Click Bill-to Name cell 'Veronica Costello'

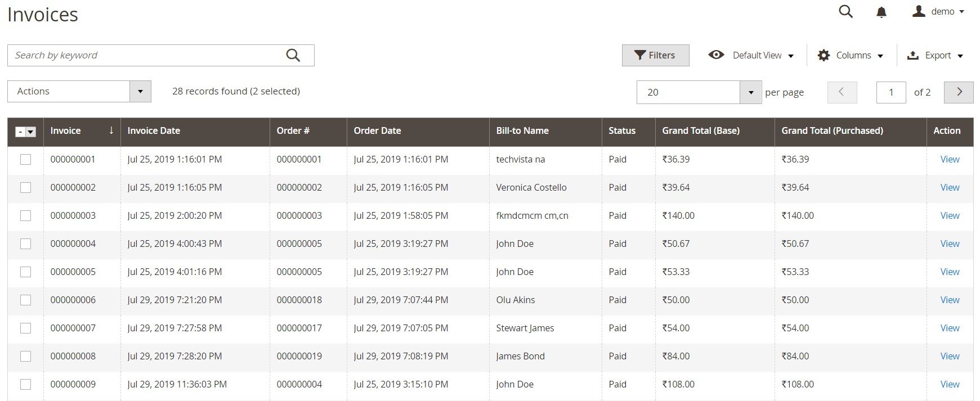[x=531, y=188]
